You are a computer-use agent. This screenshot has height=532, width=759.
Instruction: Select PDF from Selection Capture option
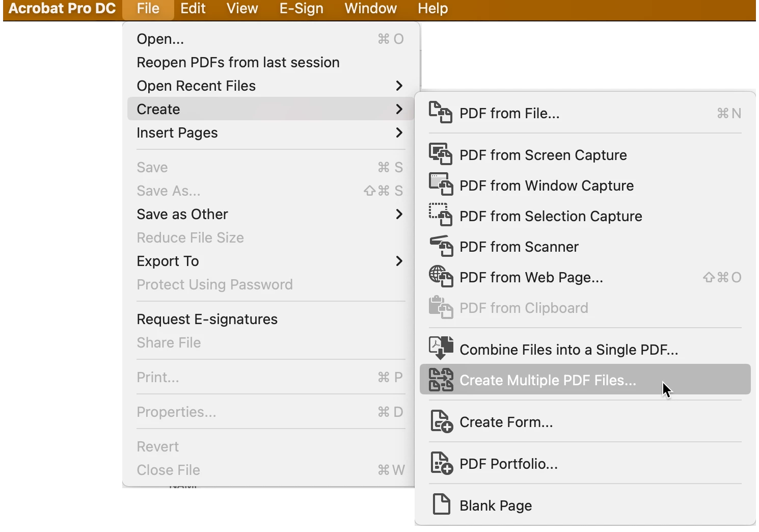(585, 216)
